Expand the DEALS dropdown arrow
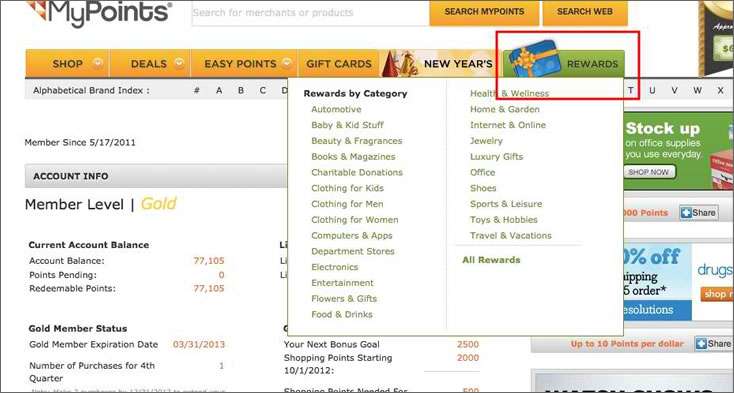 (x=179, y=63)
